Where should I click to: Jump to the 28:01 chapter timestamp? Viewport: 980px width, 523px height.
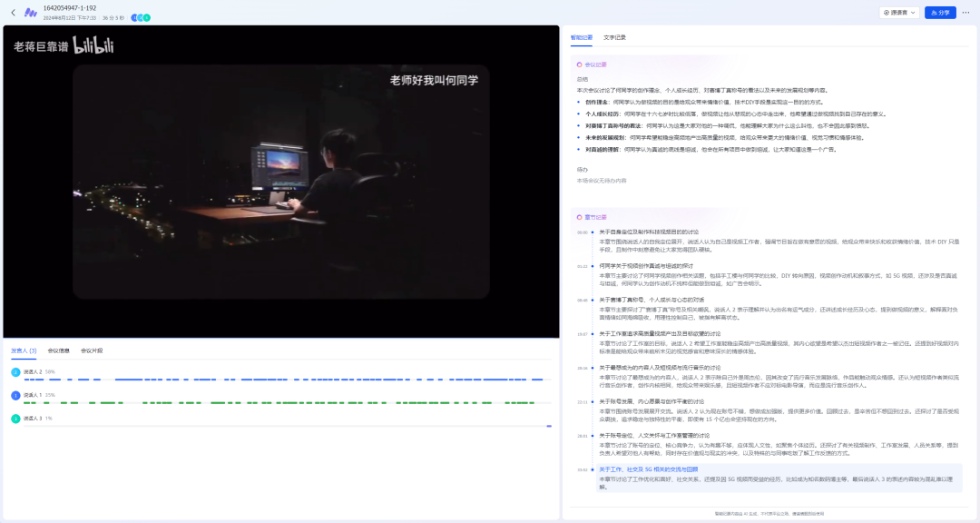click(x=583, y=436)
